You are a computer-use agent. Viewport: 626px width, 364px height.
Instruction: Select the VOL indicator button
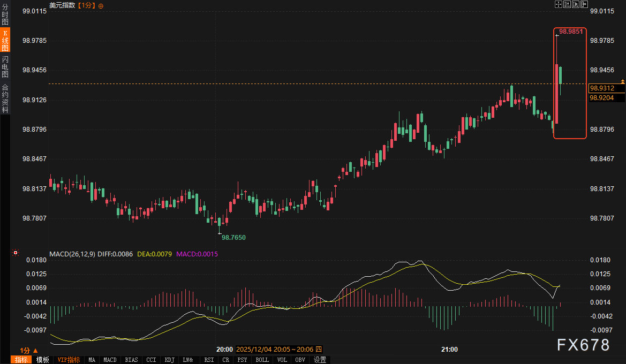point(282,360)
